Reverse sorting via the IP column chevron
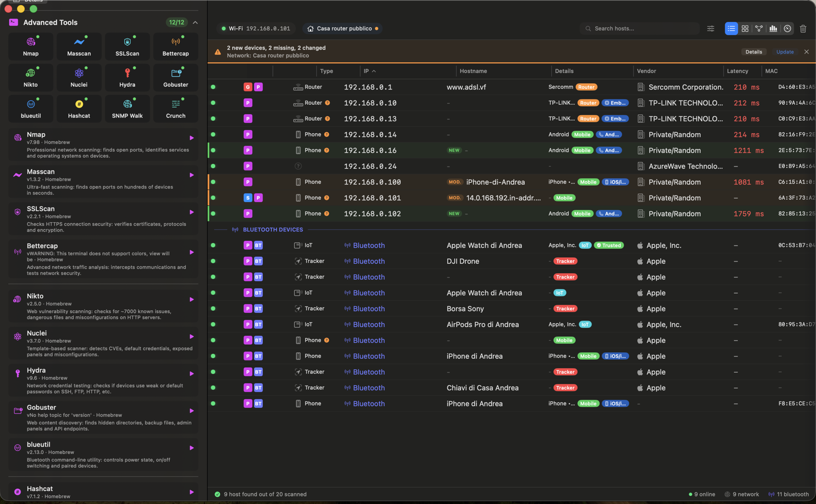Viewport: 816px width, 504px height. tap(372, 71)
